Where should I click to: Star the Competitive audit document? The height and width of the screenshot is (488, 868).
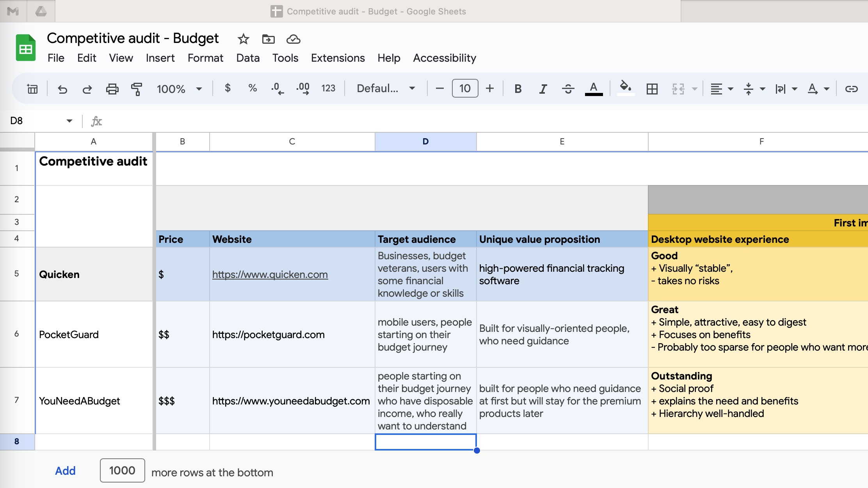coord(243,39)
